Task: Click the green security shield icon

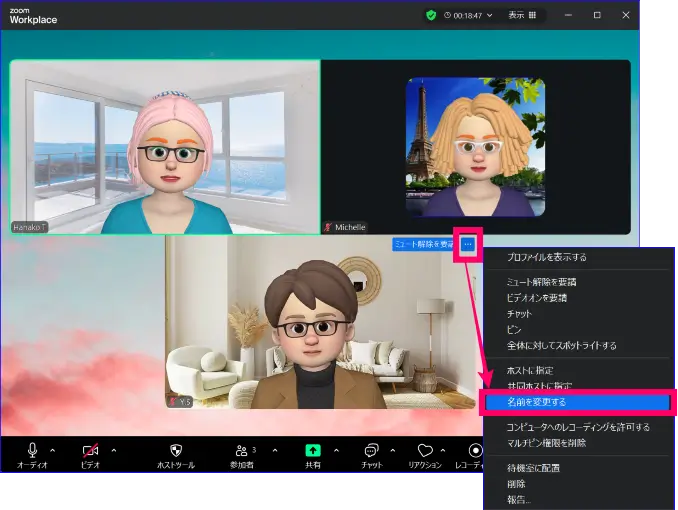Action: (x=431, y=16)
